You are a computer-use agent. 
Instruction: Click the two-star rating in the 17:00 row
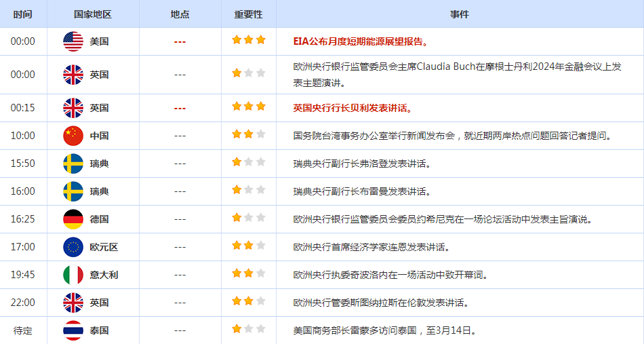coord(249,246)
